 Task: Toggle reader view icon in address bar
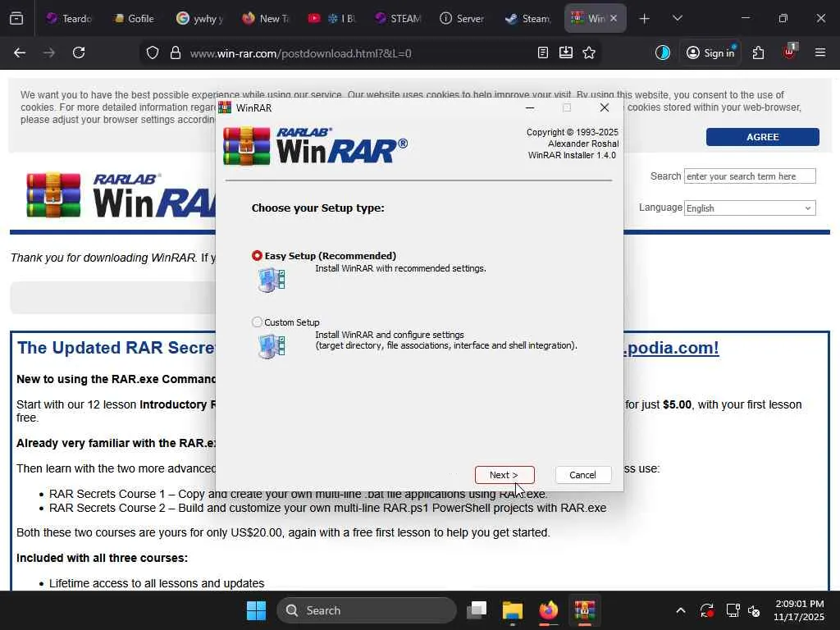click(x=543, y=53)
